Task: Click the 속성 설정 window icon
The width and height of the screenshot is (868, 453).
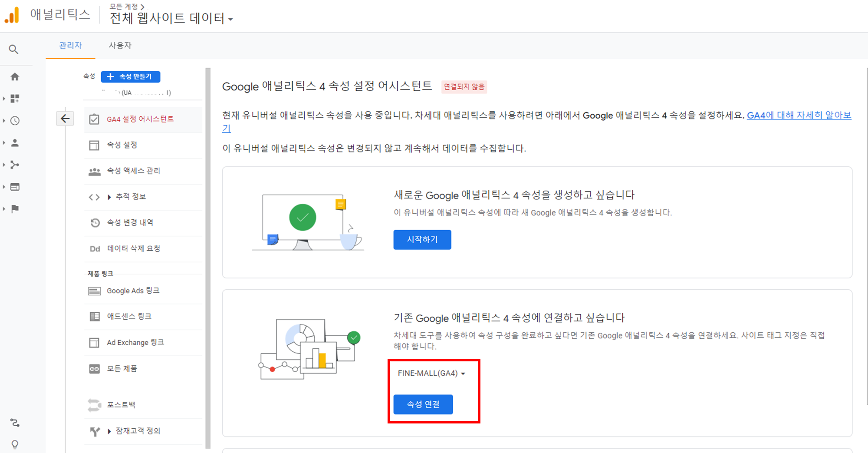Action: (94, 145)
